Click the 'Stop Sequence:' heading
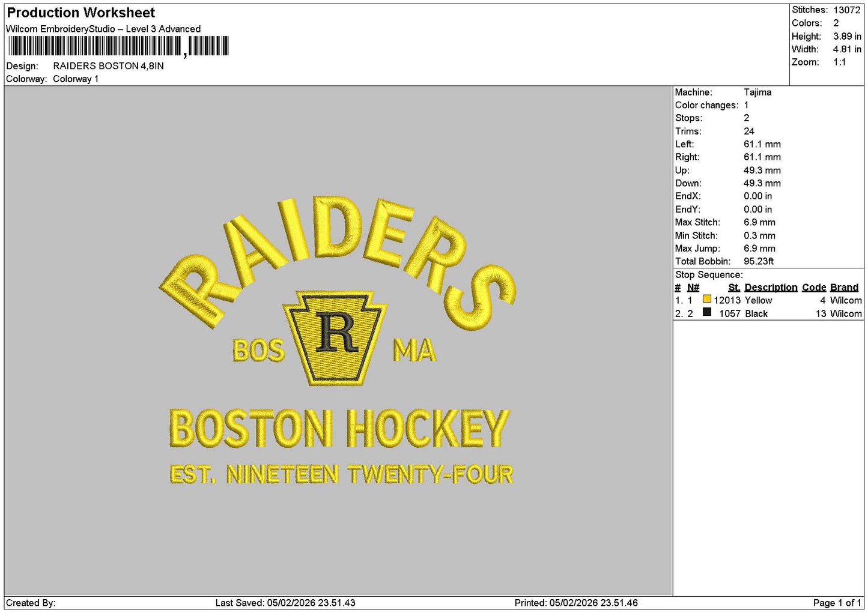Image resolution: width=868 pixels, height=613 pixels. pos(709,275)
